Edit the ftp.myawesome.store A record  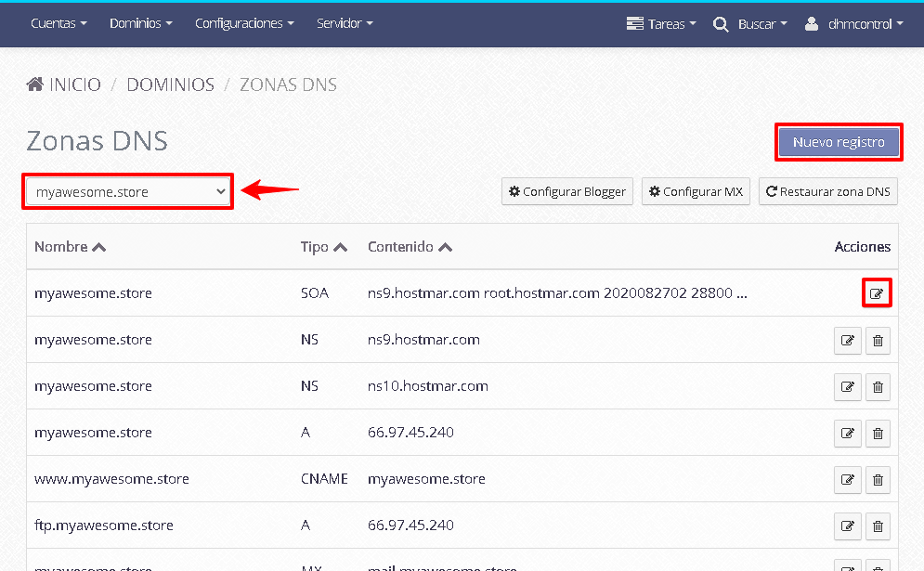click(x=847, y=526)
